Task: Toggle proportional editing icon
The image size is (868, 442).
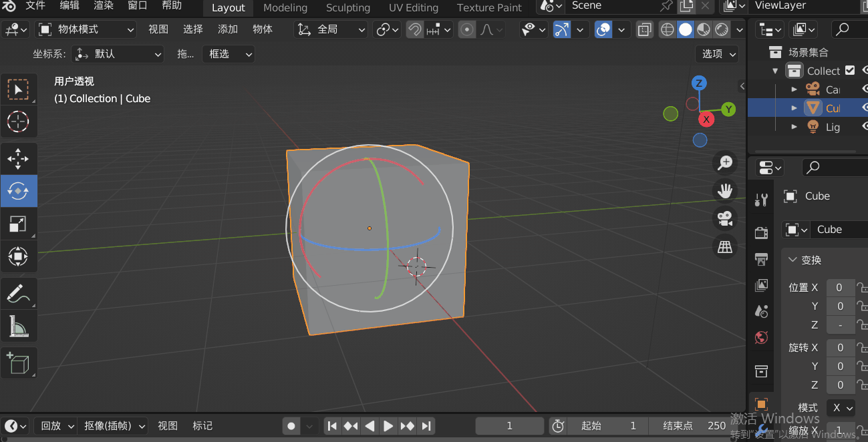Action: click(468, 29)
